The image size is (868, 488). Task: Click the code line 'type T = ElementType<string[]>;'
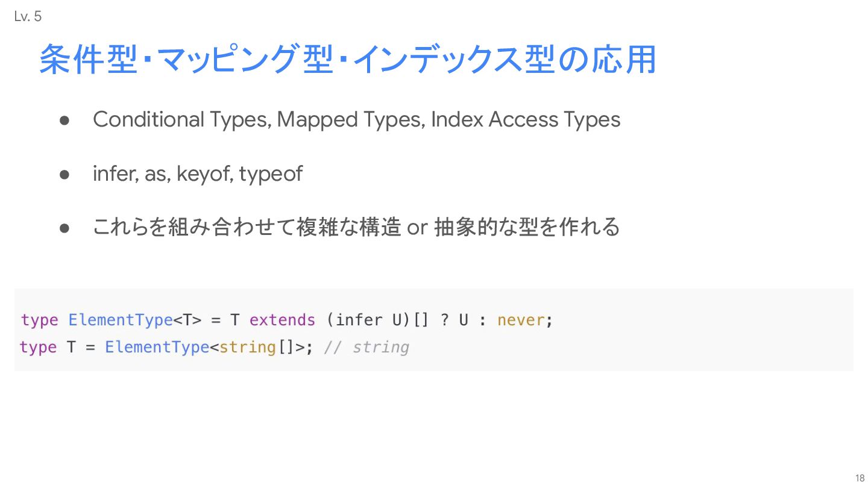pos(167,348)
